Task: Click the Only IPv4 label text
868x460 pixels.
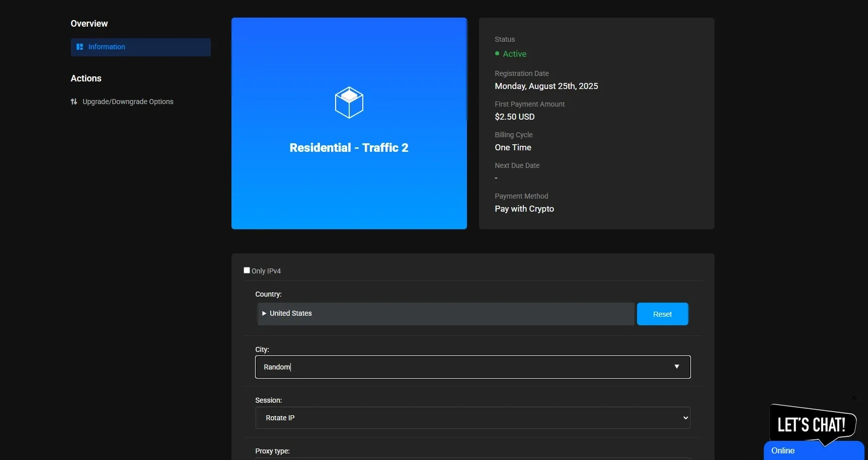Action: (x=266, y=271)
